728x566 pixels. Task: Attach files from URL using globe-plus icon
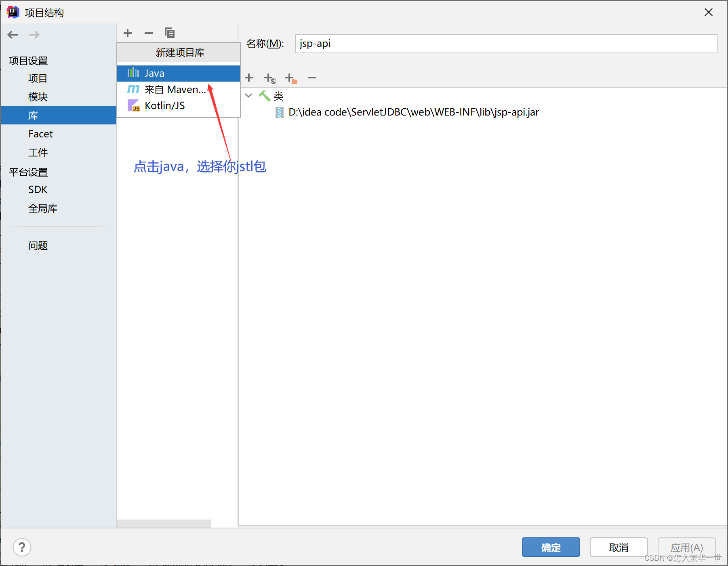tap(270, 78)
